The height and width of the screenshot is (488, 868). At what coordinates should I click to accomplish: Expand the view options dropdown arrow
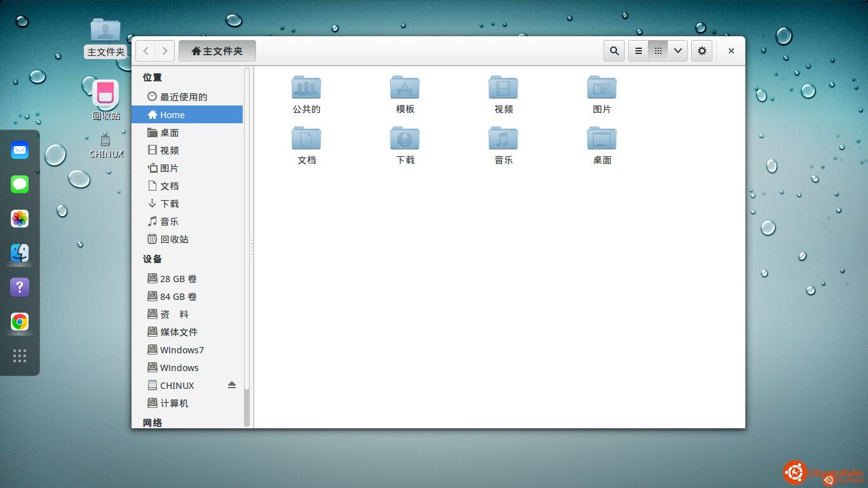[677, 51]
